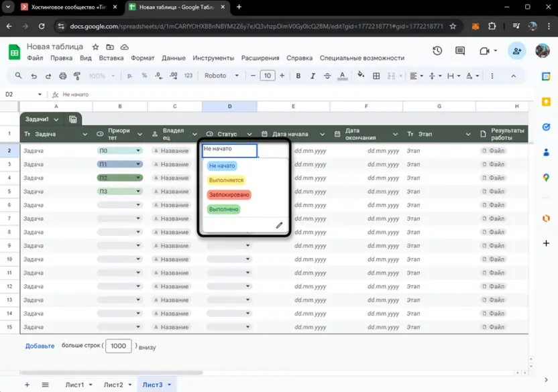
Task: Open Google Maps side panel
Action: [546, 178]
